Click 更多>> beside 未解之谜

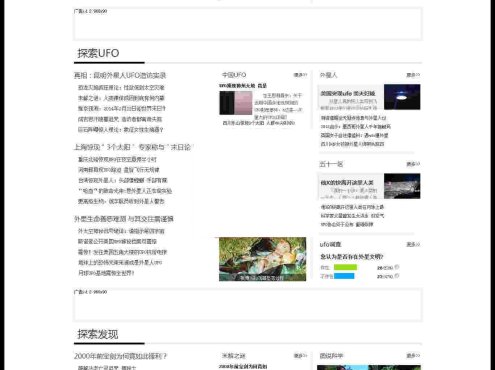click(300, 356)
